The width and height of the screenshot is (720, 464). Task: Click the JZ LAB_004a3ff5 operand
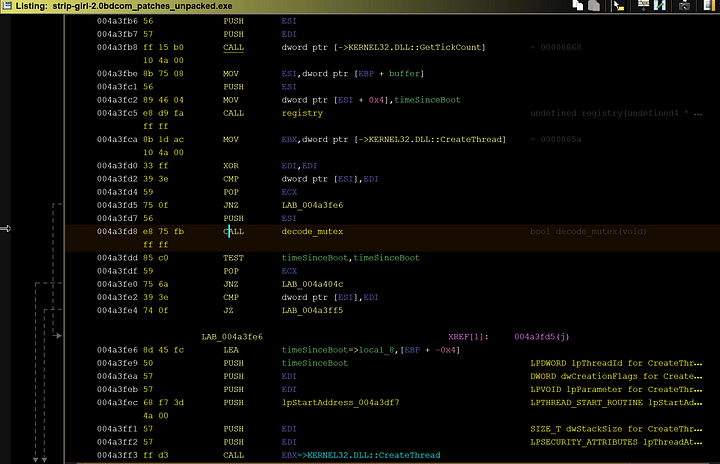(312, 311)
